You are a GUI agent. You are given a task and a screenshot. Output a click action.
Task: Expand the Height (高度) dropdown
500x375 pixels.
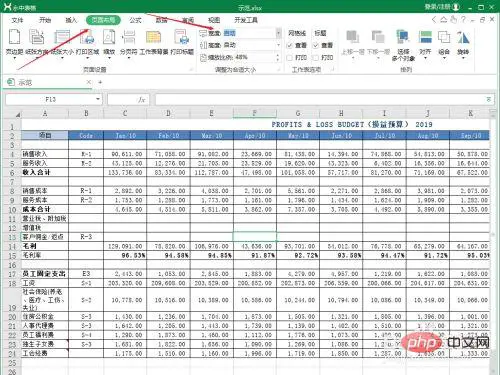(x=279, y=45)
